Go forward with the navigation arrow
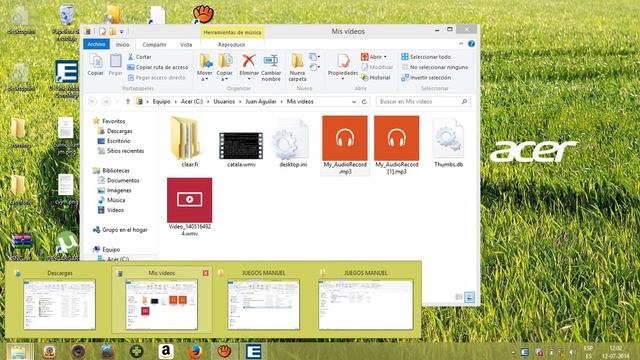Image resolution: width=640 pixels, height=360 pixels. [x=106, y=102]
